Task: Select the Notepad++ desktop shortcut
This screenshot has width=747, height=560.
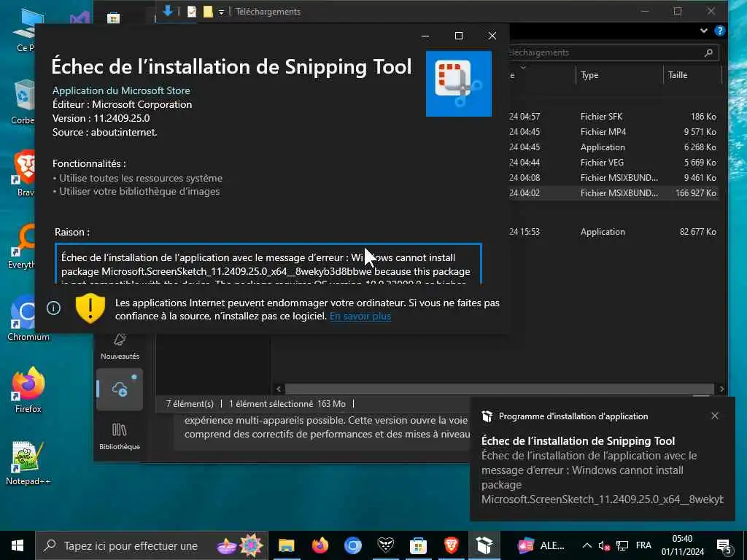Action: point(28,463)
